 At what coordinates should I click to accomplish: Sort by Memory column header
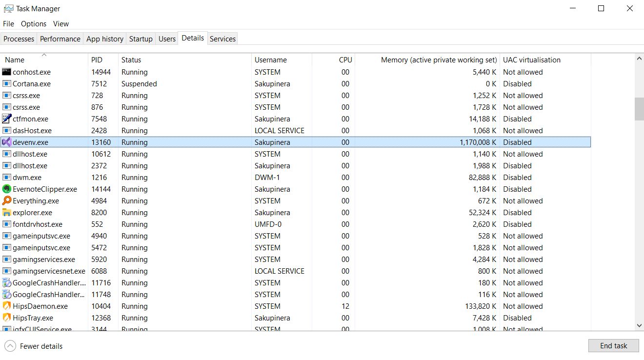pyautogui.click(x=438, y=60)
